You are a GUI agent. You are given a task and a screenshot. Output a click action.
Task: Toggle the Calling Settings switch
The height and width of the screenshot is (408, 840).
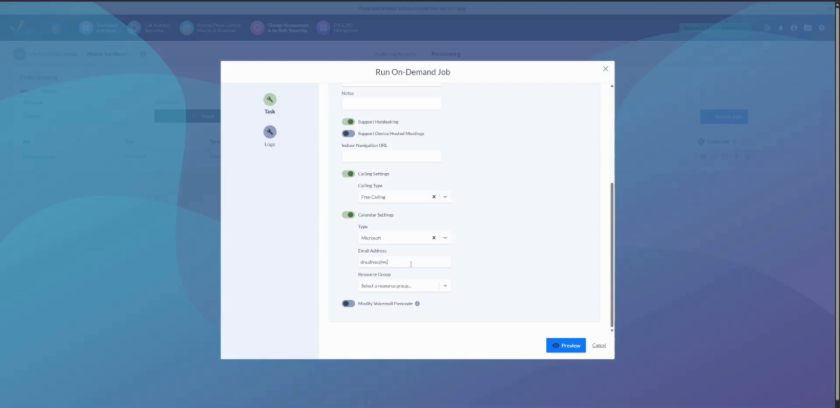click(348, 174)
